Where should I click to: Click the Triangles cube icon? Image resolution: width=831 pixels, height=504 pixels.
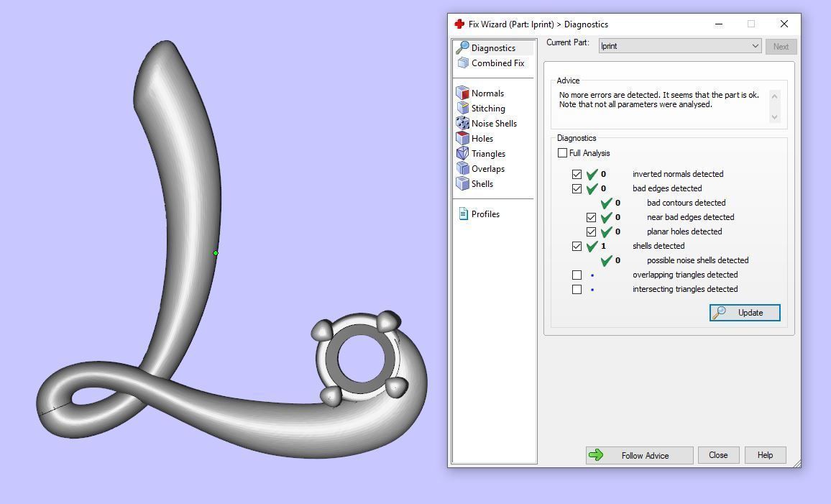click(x=463, y=153)
